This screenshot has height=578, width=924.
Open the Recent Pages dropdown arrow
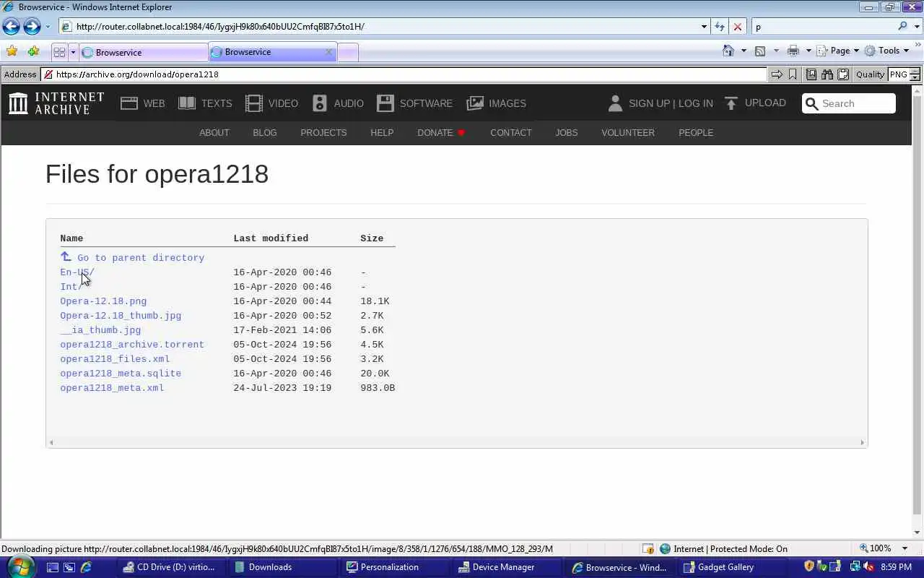48,27
